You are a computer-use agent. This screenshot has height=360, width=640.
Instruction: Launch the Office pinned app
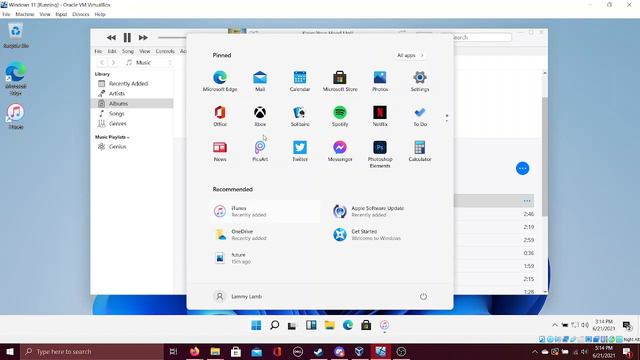(x=220, y=116)
